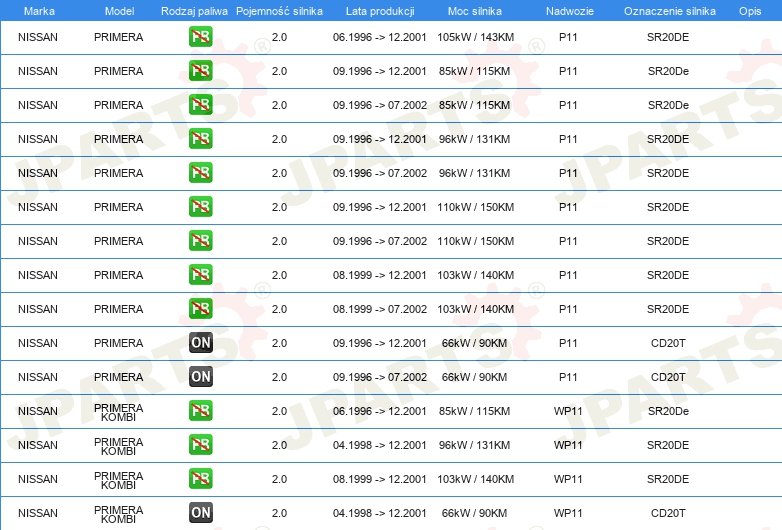Screen dimensions: 782x530
Task: Select PRIMERA model cell in the 105kW / 143KM row
Action: pyautogui.click(x=119, y=37)
